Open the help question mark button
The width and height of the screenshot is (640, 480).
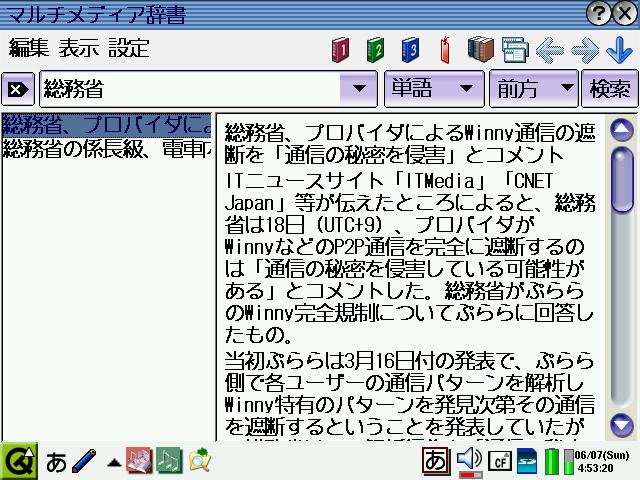point(598,13)
